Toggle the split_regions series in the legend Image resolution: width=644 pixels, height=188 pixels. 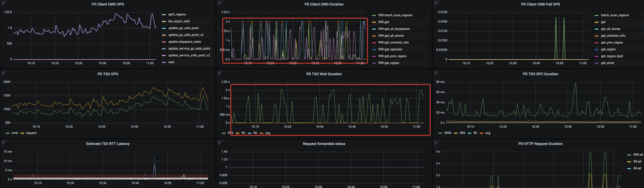177,14
